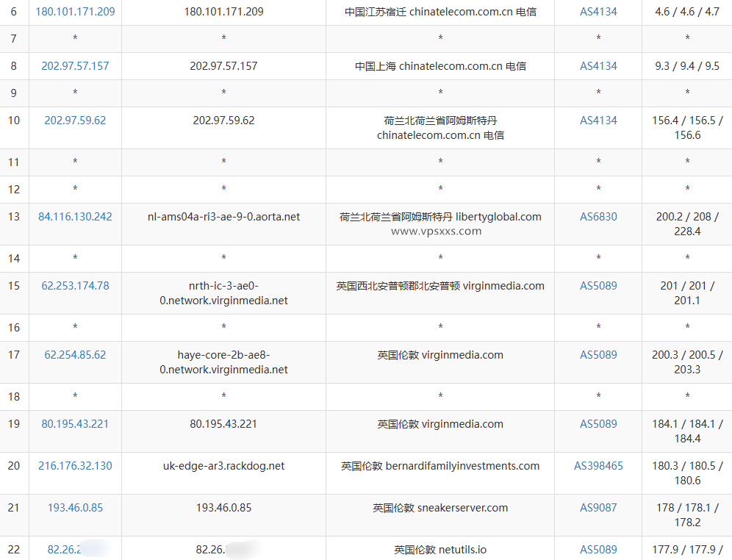The height and width of the screenshot is (560, 732).
Task: Select hop number 17 cell
Action: point(14,362)
